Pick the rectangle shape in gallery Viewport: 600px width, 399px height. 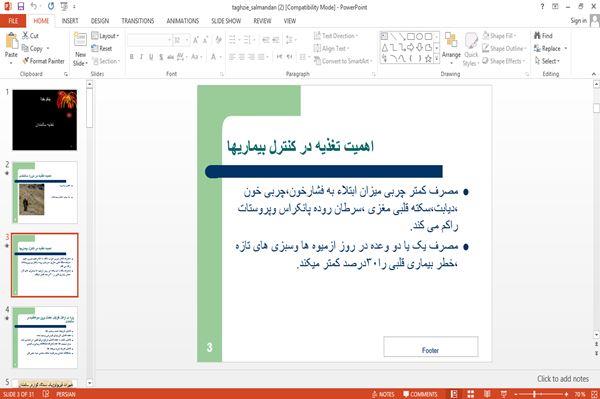coord(411,37)
